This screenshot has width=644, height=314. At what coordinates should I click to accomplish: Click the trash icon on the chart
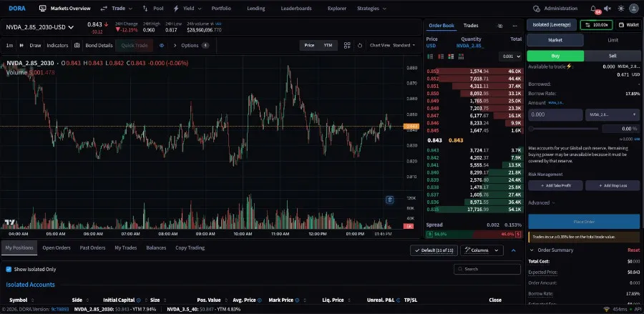(x=390, y=200)
